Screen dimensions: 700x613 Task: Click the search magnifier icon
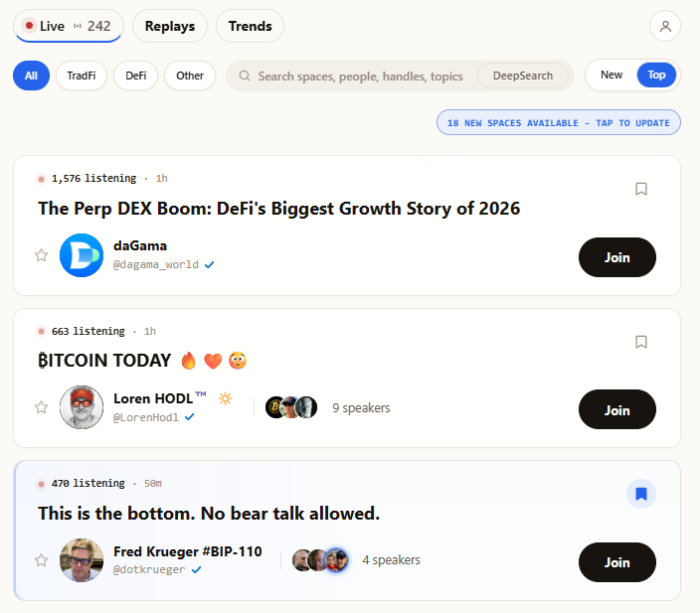[x=245, y=76]
